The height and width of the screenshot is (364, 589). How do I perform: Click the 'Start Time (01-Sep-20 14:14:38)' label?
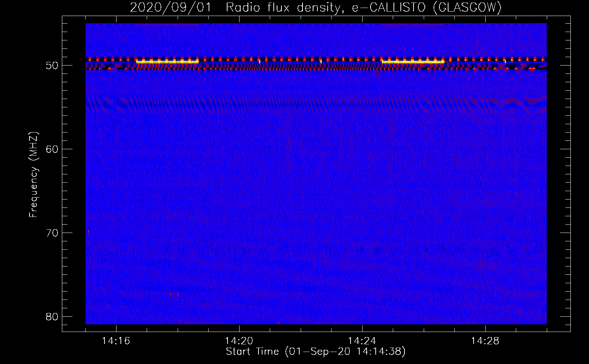(x=316, y=352)
